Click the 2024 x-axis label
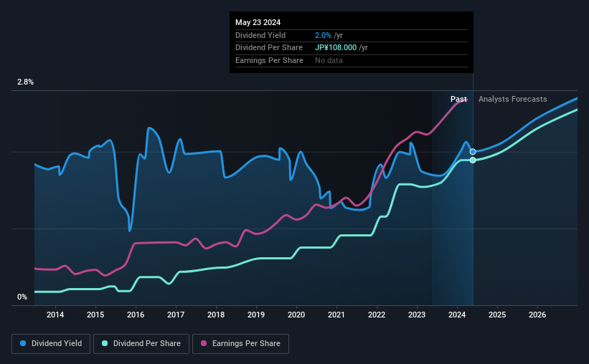The height and width of the screenshot is (364, 589). coord(457,315)
